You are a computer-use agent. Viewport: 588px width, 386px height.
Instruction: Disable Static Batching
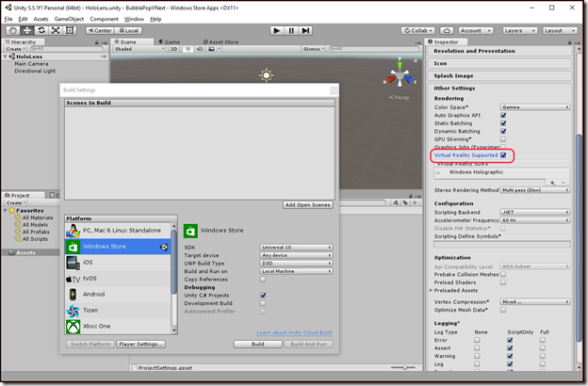(x=503, y=123)
